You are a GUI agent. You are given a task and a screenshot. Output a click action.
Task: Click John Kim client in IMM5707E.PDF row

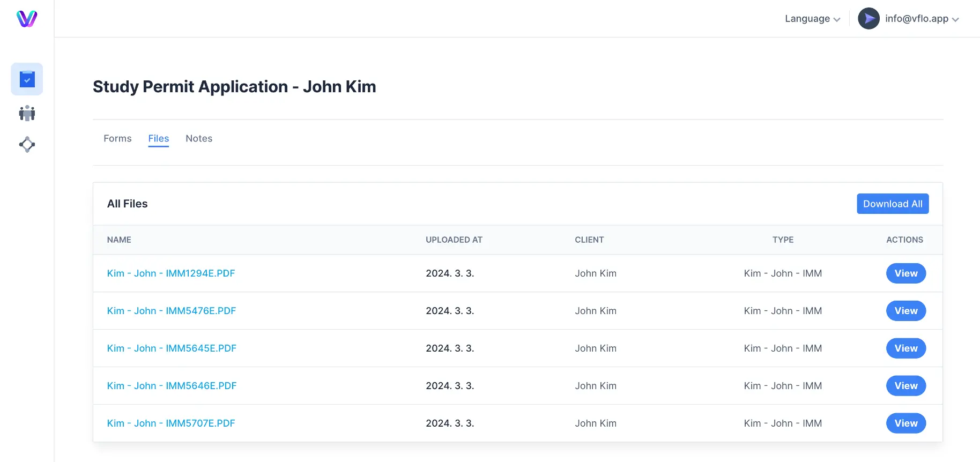(x=596, y=423)
